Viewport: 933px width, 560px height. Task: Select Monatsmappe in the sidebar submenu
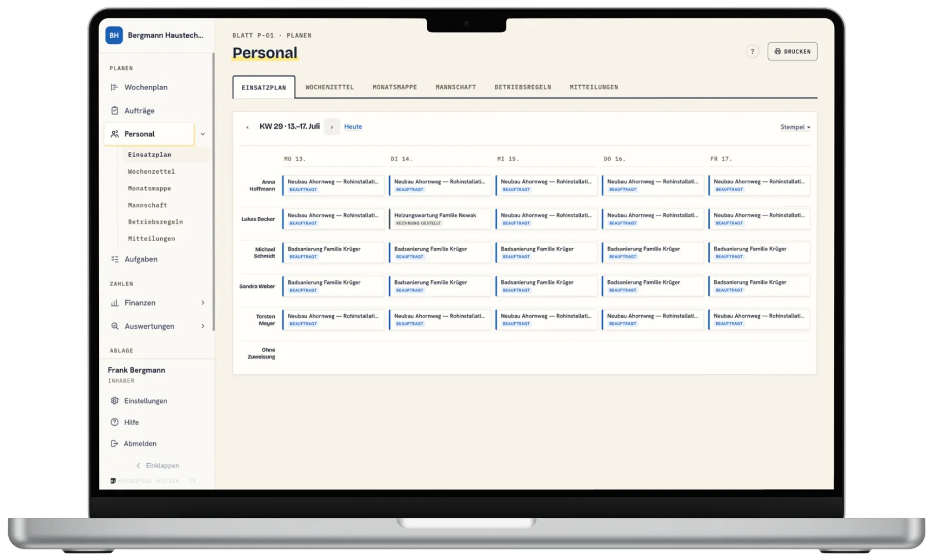[x=150, y=189]
